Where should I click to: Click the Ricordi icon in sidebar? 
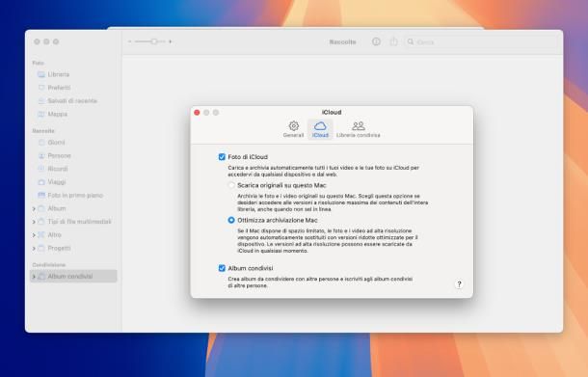(x=41, y=169)
